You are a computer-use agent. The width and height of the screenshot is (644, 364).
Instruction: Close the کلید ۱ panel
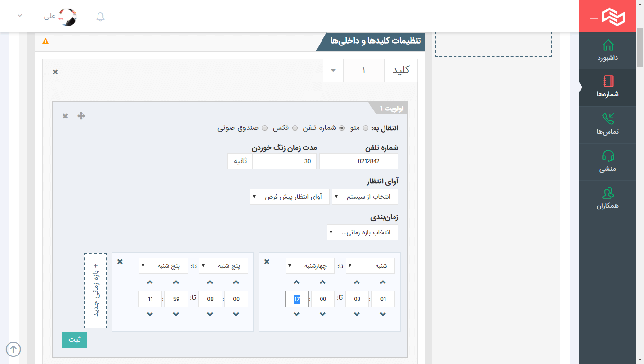tap(55, 72)
